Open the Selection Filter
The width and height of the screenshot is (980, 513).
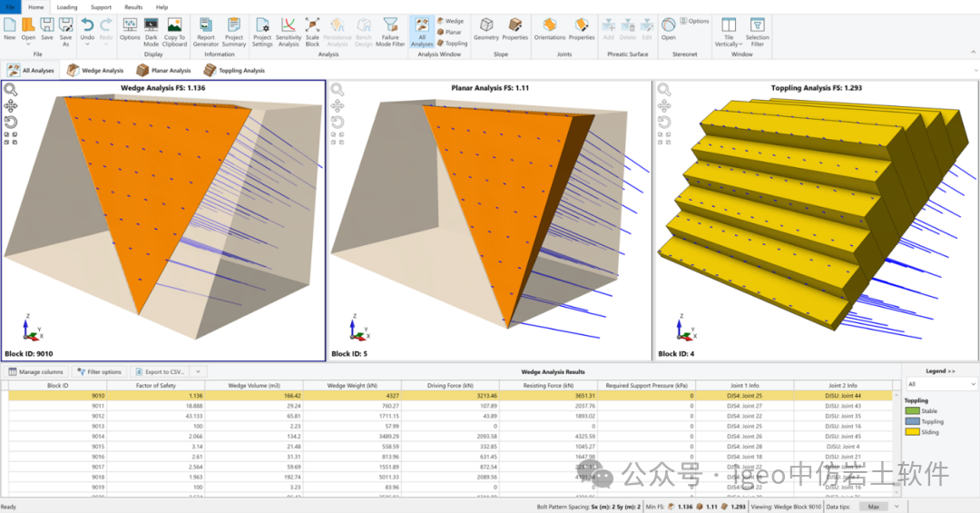point(757,32)
